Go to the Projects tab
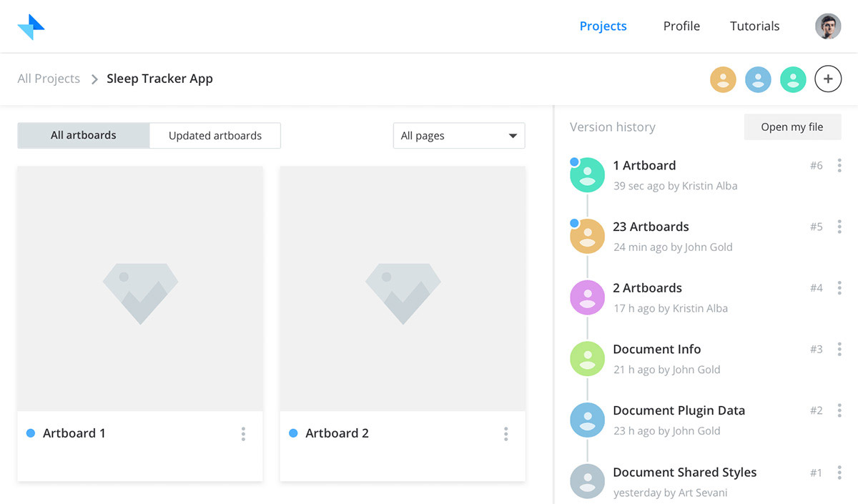Image resolution: width=858 pixels, height=504 pixels. (x=603, y=26)
